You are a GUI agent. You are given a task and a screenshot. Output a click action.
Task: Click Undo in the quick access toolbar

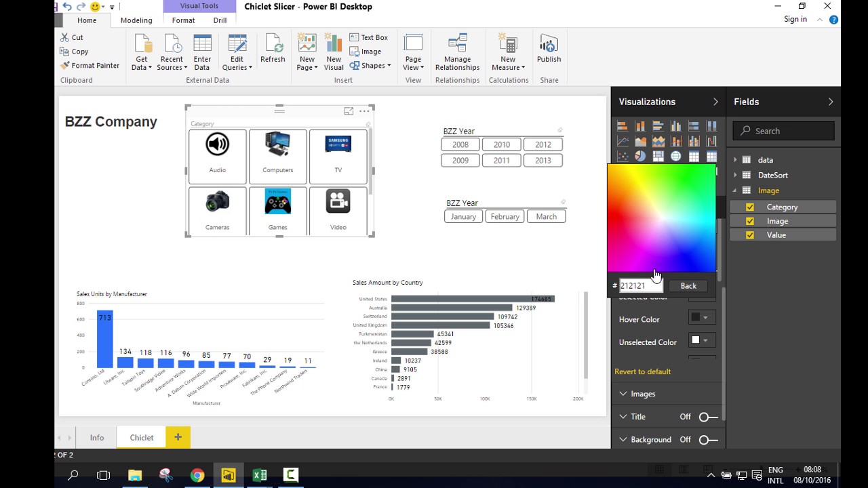(67, 6)
